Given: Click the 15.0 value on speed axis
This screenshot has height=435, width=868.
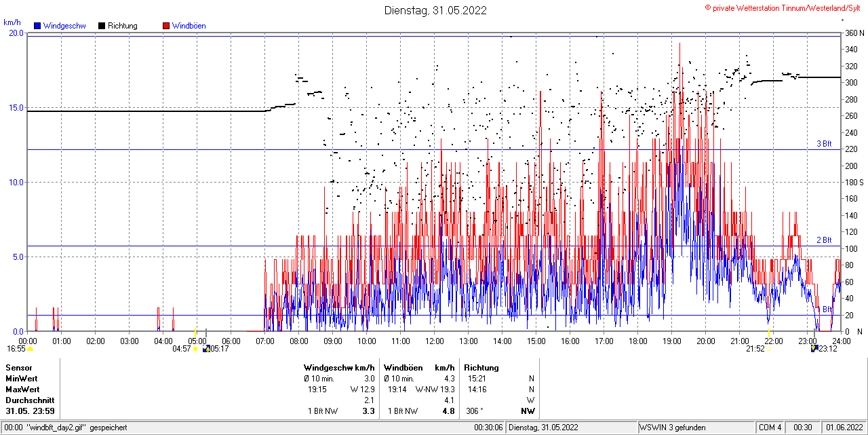Looking at the screenshot, I should [x=16, y=108].
